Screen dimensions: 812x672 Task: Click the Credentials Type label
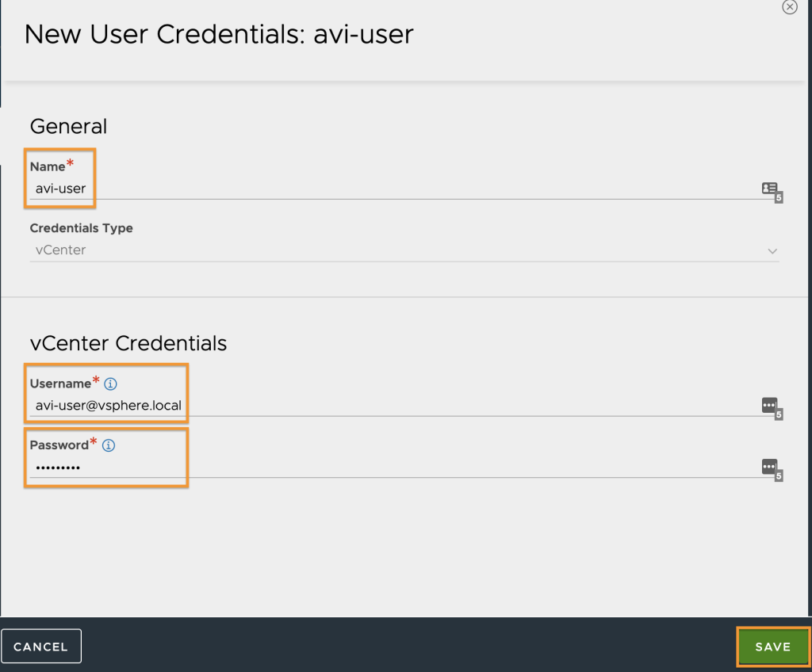click(82, 227)
